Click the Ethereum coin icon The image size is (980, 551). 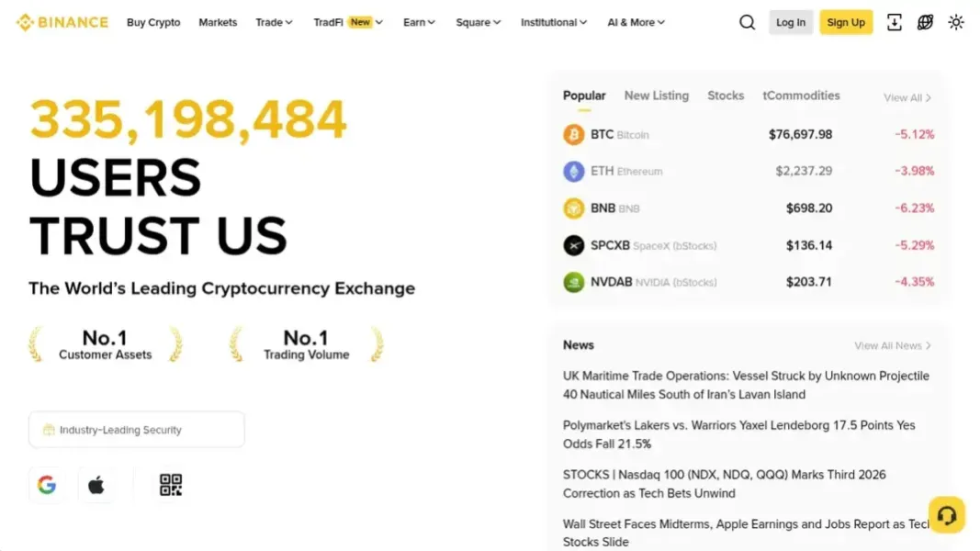[573, 171]
